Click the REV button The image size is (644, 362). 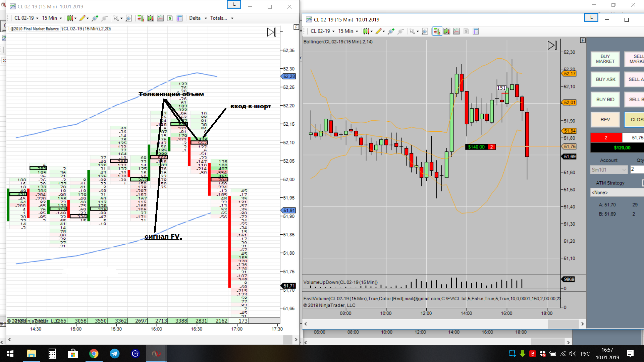click(605, 120)
